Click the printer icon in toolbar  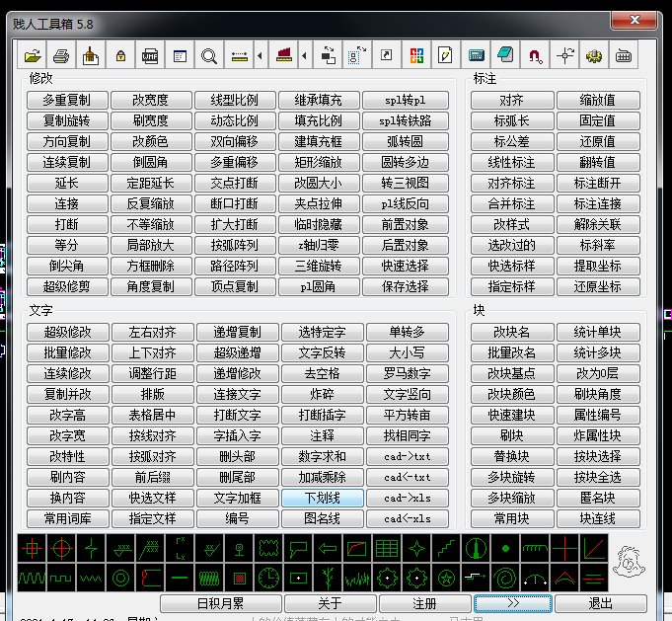tap(62, 55)
